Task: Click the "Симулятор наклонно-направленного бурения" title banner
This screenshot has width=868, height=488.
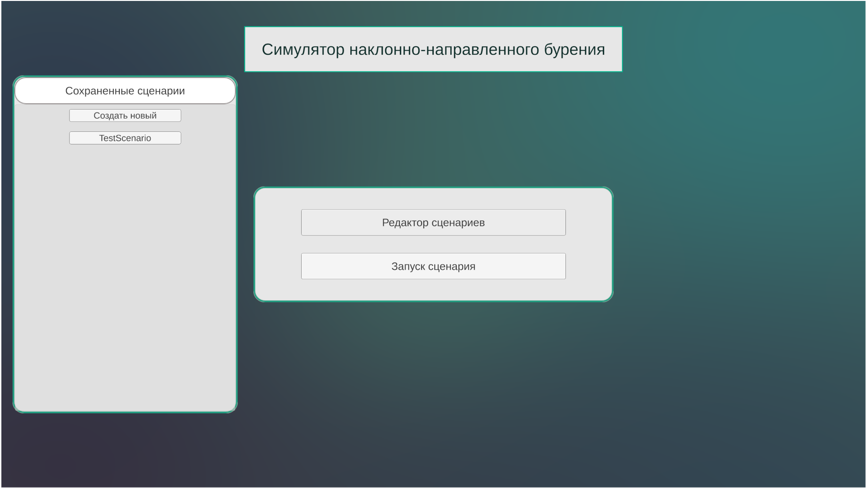Action: coord(433,50)
